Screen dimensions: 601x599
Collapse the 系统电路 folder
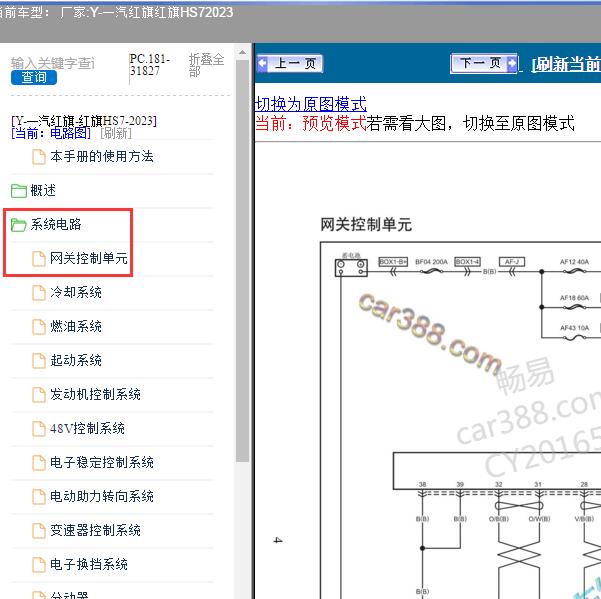56,225
